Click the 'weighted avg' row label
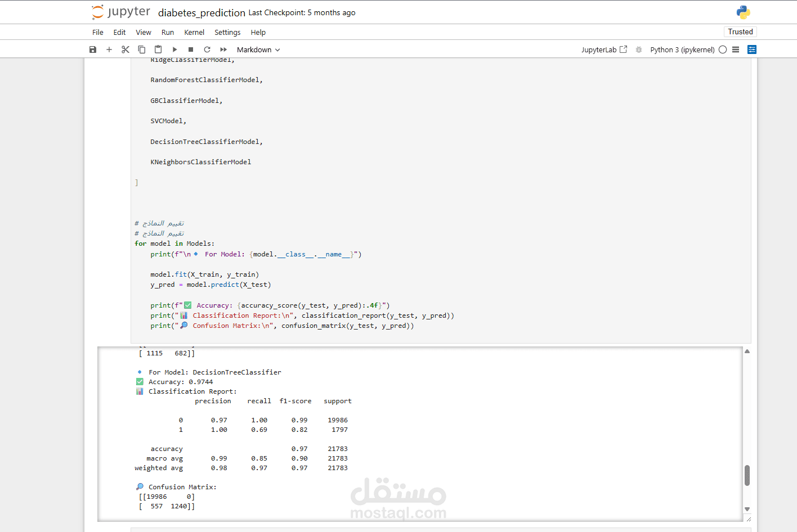The width and height of the screenshot is (797, 532). pos(159,468)
